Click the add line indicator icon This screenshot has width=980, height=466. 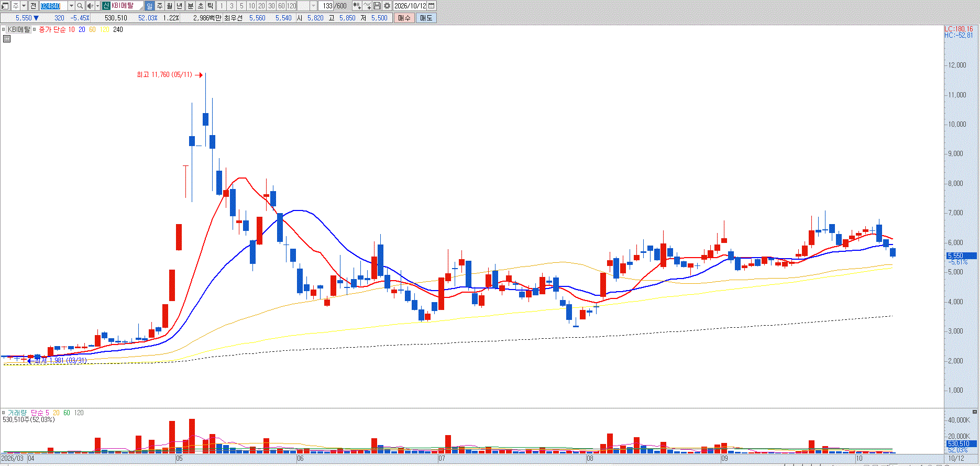point(367,6)
